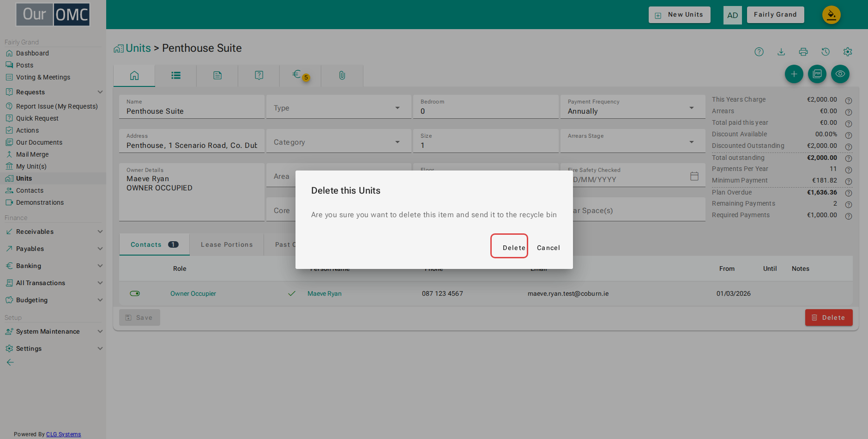Open the page settings gear icon
This screenshot has height=439, width=868.
pyautogui.click(x=848, y=52)
